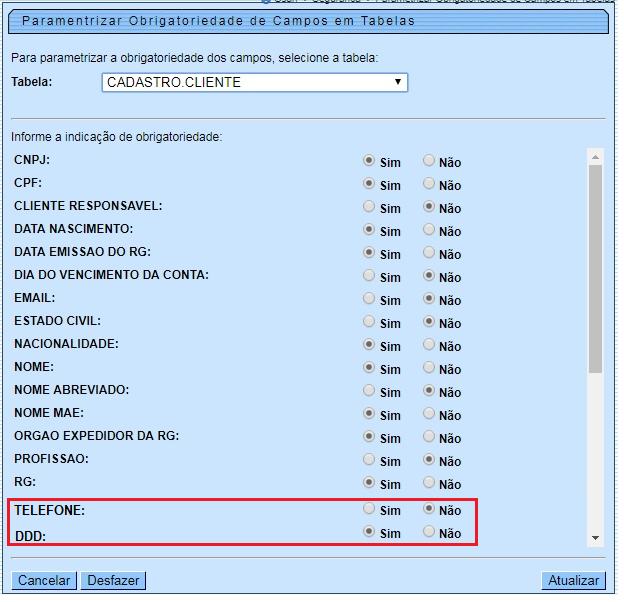Choose Não for DATA NASCIMENTO
The width and height of the screenshot is (624, 602).
(429, 229)
